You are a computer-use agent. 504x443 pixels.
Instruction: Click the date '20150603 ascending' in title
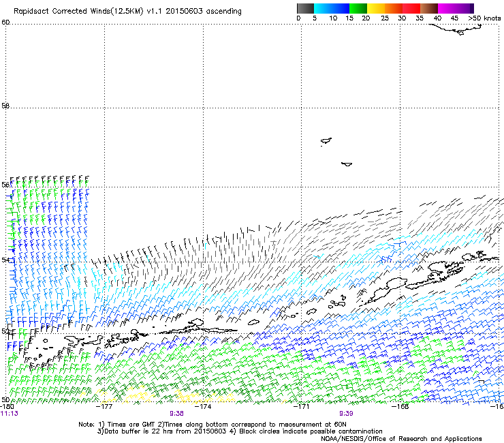(204, 12)
